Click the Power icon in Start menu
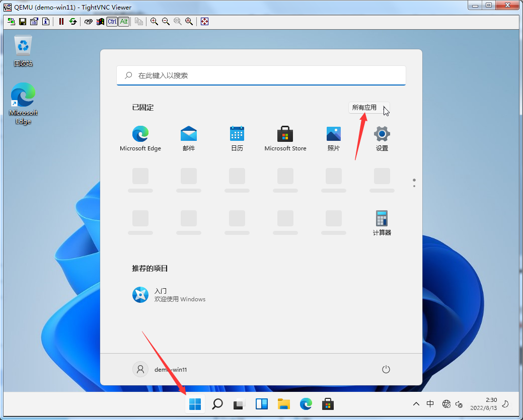This screenshot has width=523, height=420. click(x=386, y=369)
